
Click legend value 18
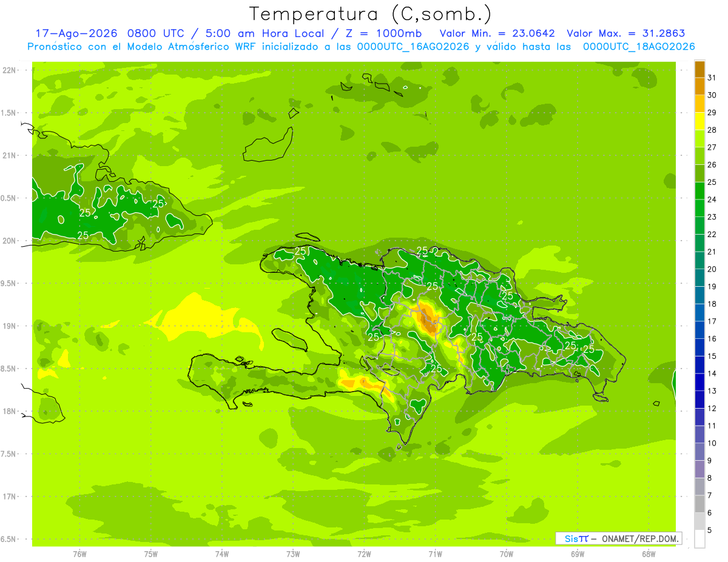[712, 304]
